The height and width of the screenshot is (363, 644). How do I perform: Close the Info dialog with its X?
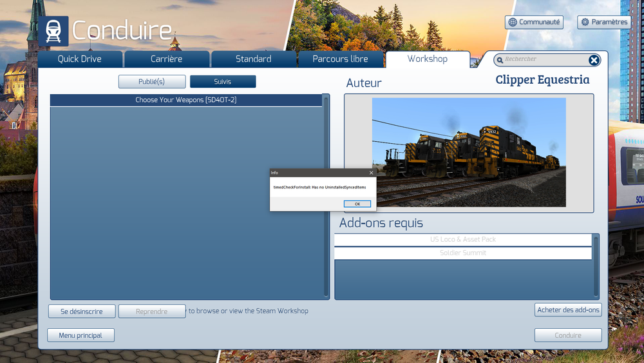[372, 173]
